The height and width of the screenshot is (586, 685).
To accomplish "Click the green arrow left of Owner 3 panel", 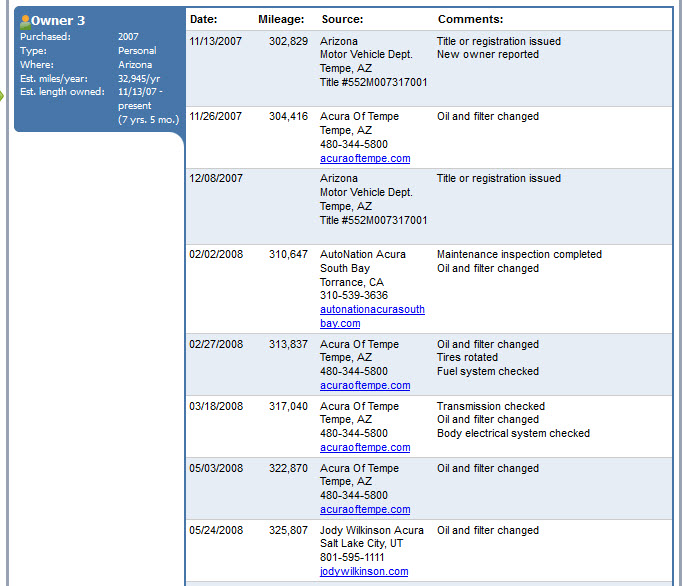I will click(x=4, y=96).
